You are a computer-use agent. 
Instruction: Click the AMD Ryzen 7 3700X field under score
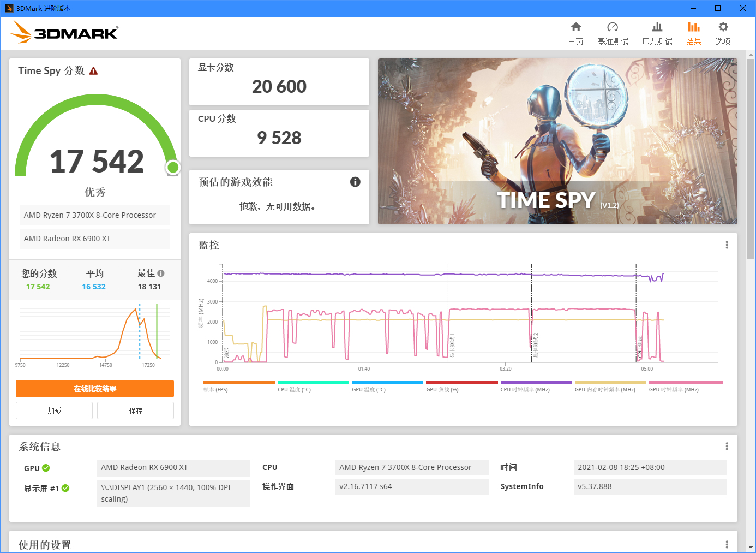95,215
